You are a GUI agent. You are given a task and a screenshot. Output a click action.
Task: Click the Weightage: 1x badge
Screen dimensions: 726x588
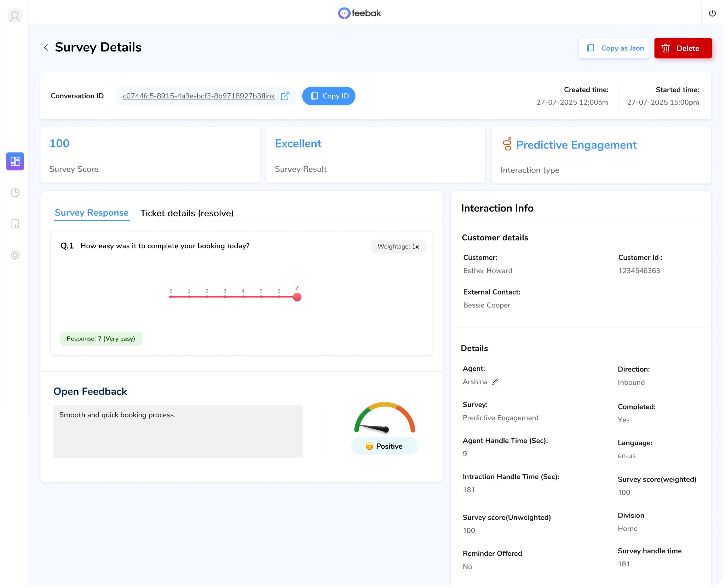[x=398, y=246]
